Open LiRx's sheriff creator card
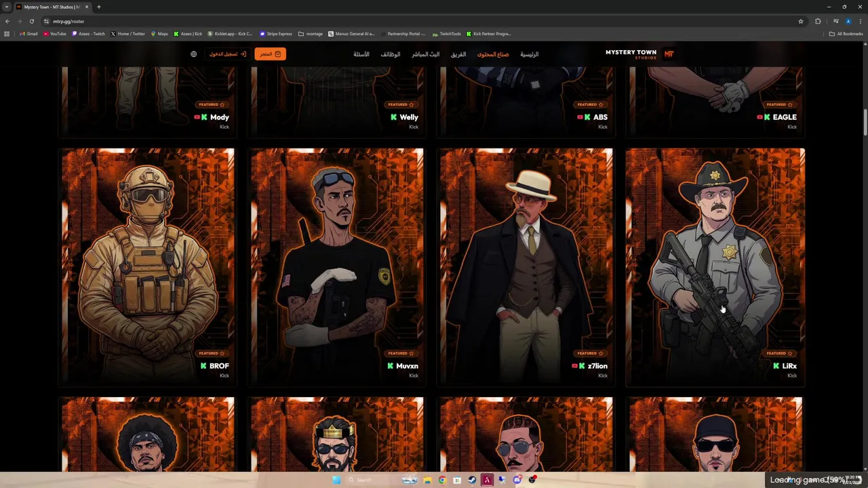This screenshot has height=488, width=868. click(715, 266)
